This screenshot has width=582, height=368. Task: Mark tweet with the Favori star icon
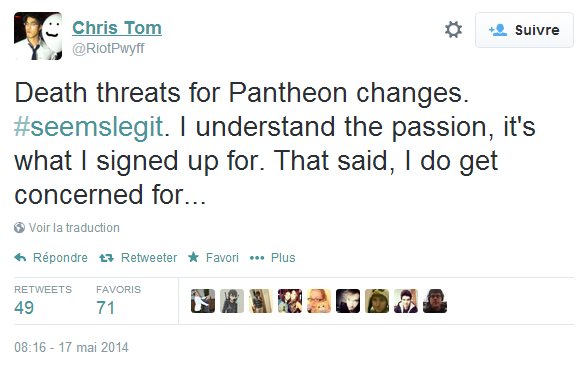tap(193, 257)
